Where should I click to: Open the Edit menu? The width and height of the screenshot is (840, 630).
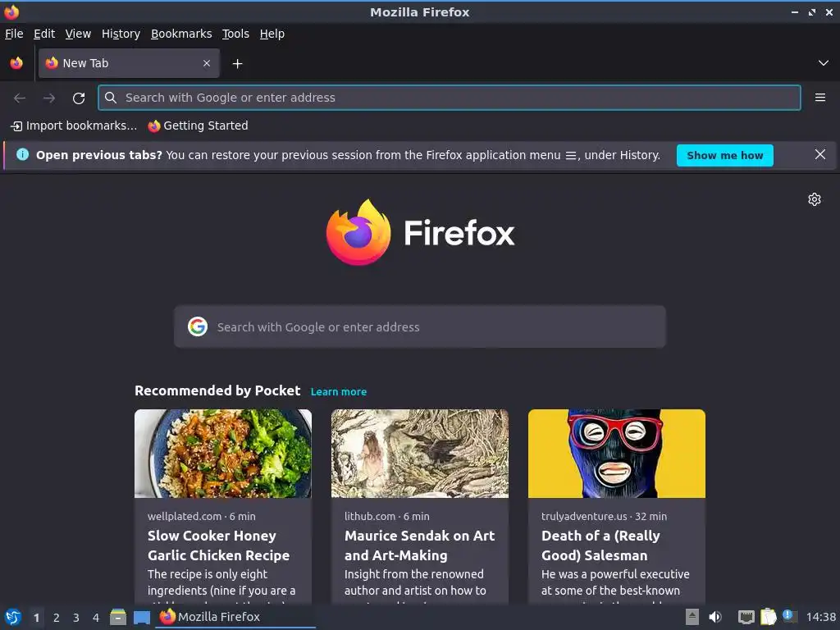(44, 34)
